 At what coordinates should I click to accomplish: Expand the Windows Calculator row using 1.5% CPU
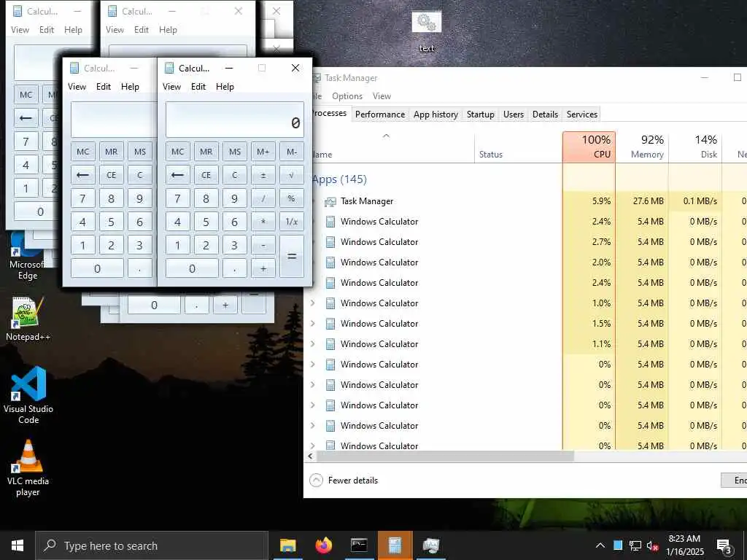[x=313, y=323]
